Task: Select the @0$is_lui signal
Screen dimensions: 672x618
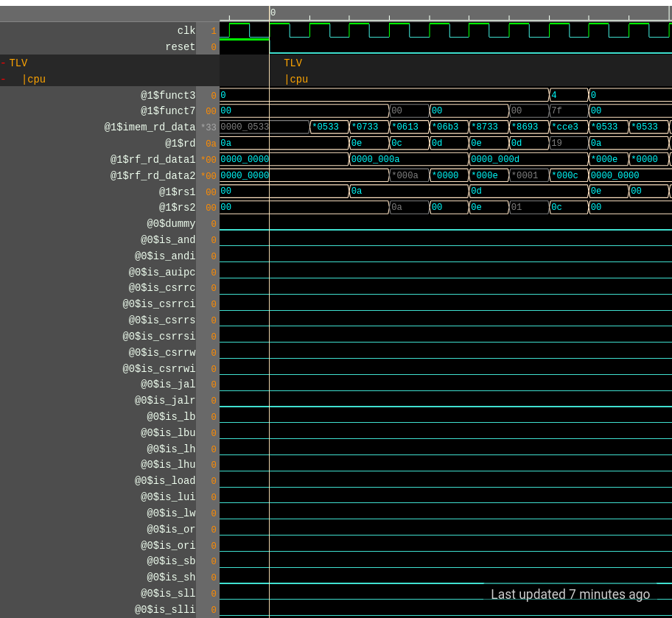Action: 168,496
